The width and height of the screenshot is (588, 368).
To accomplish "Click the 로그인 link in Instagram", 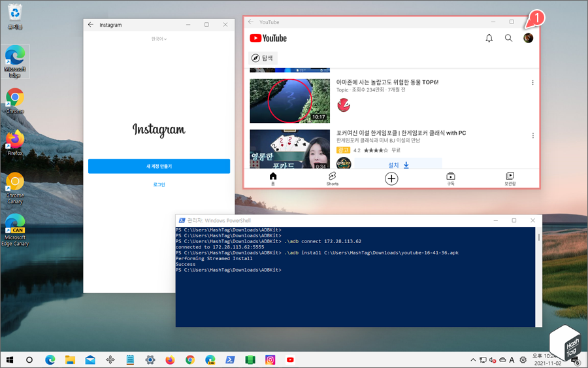I will pyautogui.click(x=159, y=184).
